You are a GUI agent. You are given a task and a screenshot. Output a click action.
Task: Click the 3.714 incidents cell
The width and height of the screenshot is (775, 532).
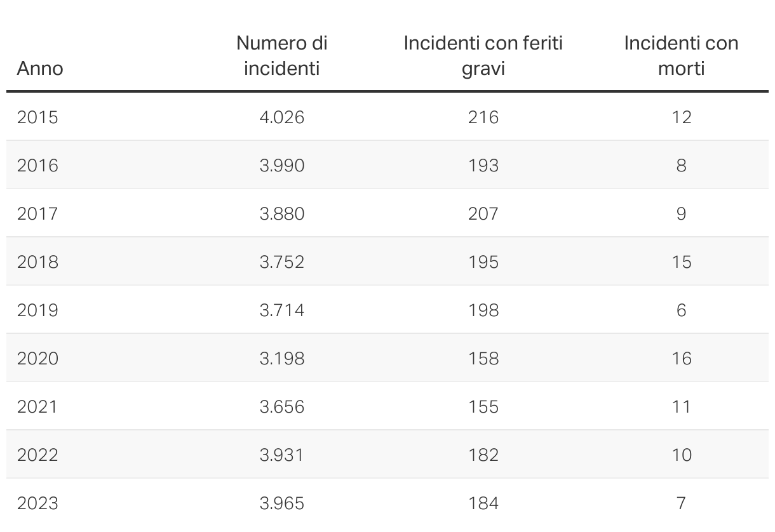[x=281, y=310]
